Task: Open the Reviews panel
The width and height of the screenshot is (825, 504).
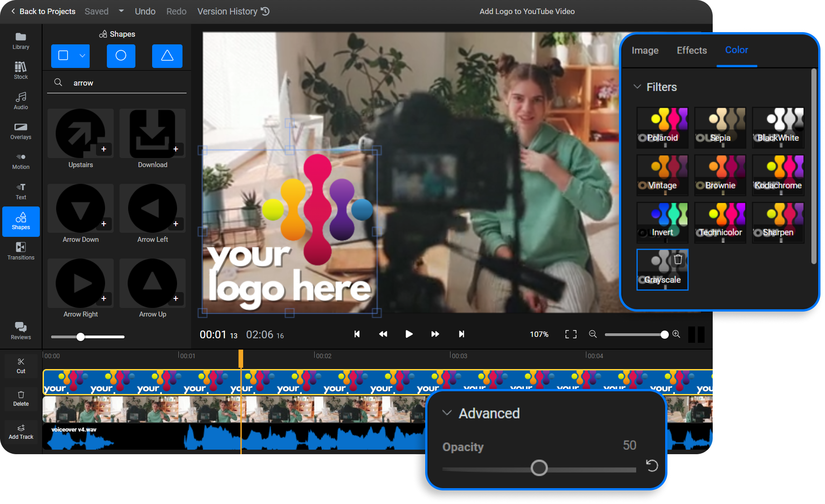Action: point(21,330)
